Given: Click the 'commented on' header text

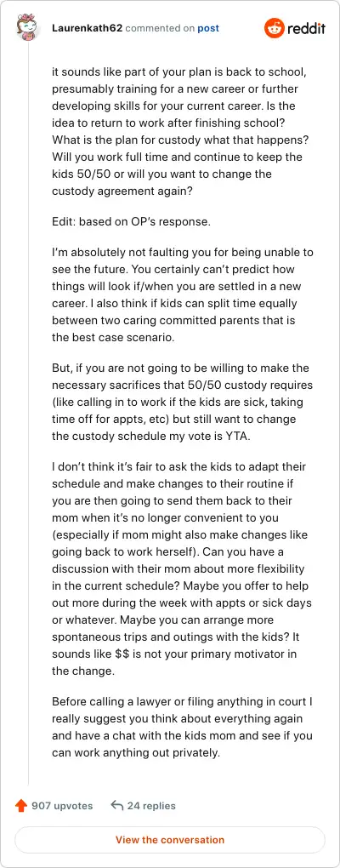Looking at the screenshot, I should [x=161, y=28].
